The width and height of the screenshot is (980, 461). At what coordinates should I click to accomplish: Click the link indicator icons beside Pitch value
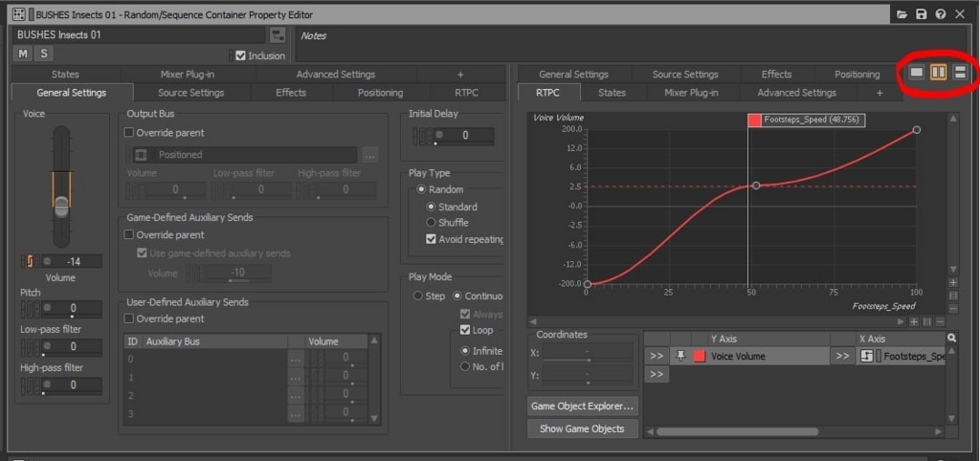point(30,309)
